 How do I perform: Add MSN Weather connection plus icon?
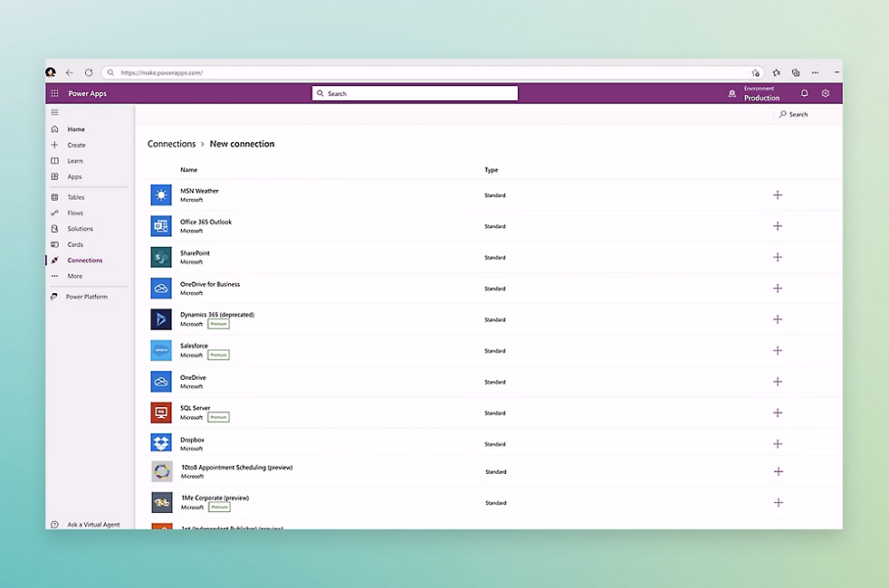pos(778,194)
